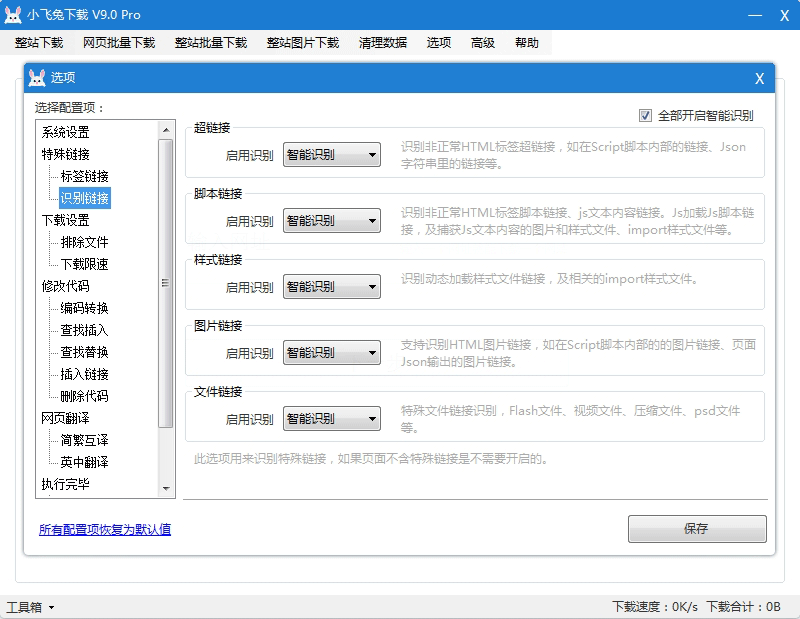The height and width of the screenshot is (619, 800).
Task: Open the 高级 menu
Action: click(482, 43)
